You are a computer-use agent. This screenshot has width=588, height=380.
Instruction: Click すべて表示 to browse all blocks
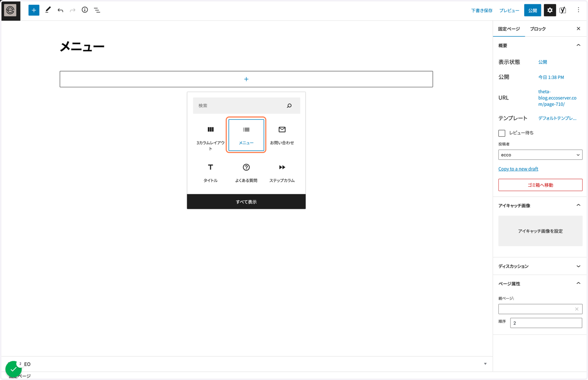point(246,202)
